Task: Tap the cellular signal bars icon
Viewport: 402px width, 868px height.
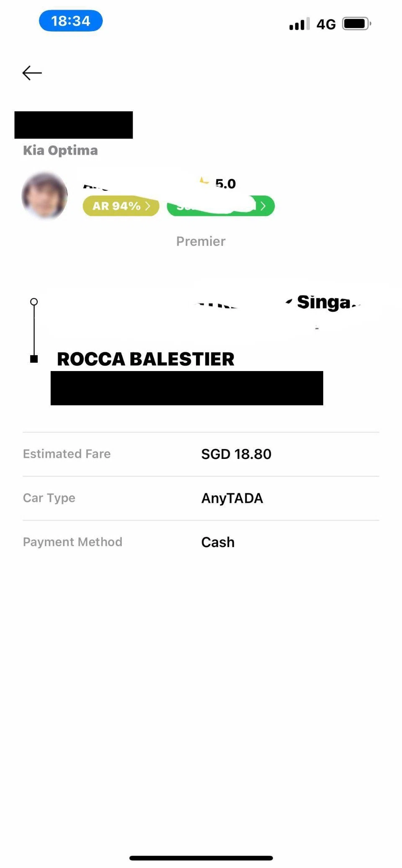Action: pos(299,24)
